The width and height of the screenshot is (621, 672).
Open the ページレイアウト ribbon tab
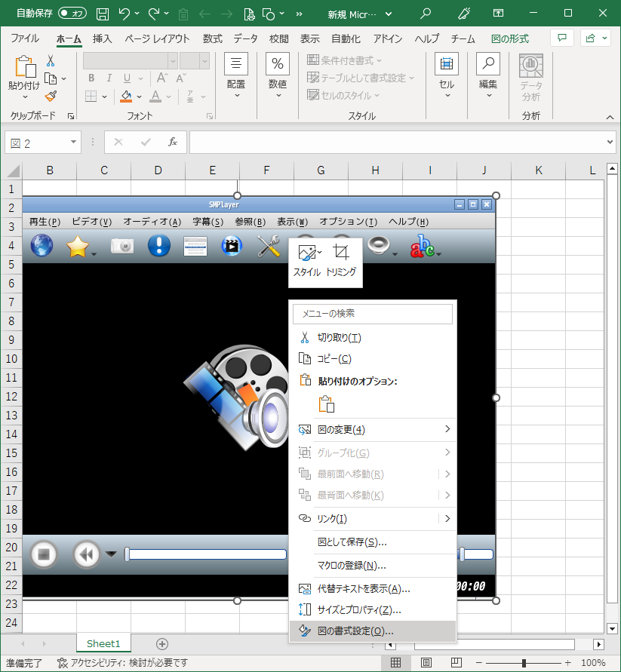[x=157, y=38]
